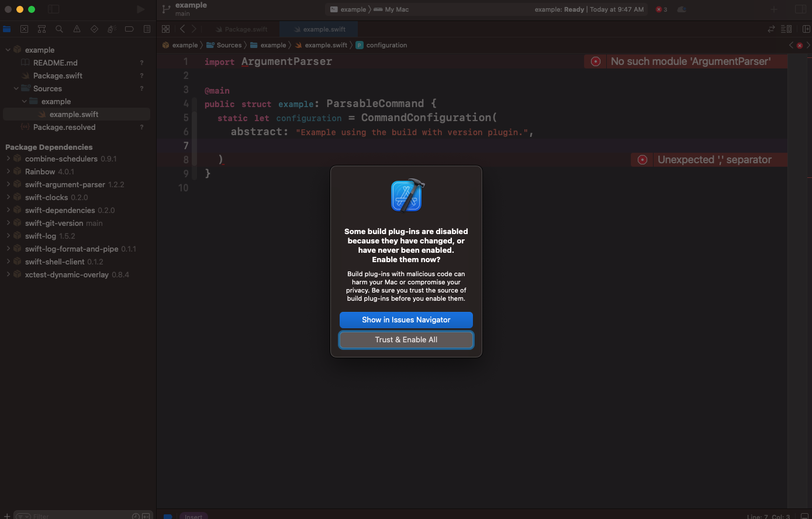
Task: Toggle the right inspector panel
Action: point(800,9)
